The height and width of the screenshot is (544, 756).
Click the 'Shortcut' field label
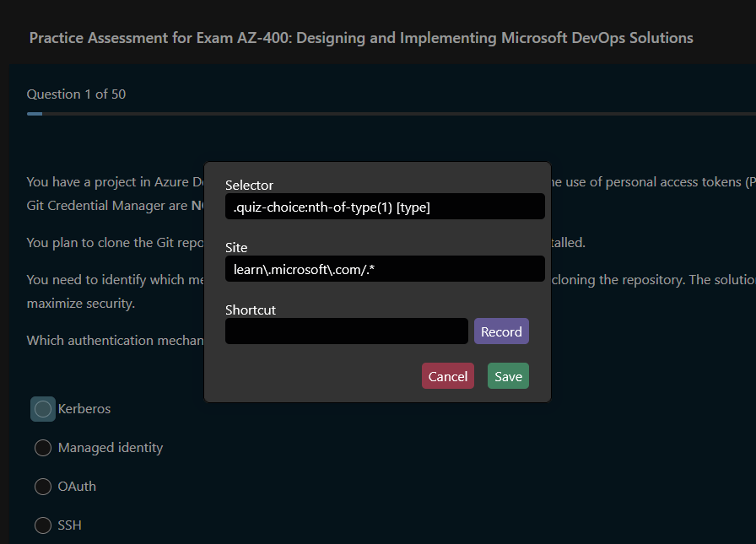click(251, 310)
